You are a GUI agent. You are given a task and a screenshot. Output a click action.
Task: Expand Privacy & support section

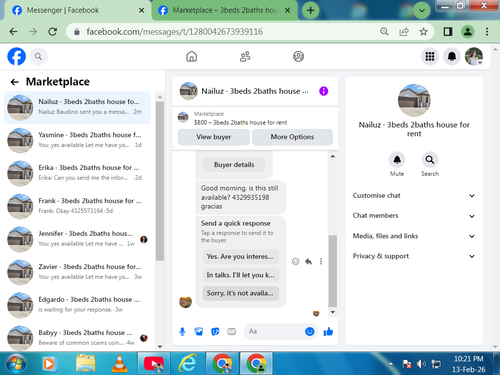(x=414, y=256)
